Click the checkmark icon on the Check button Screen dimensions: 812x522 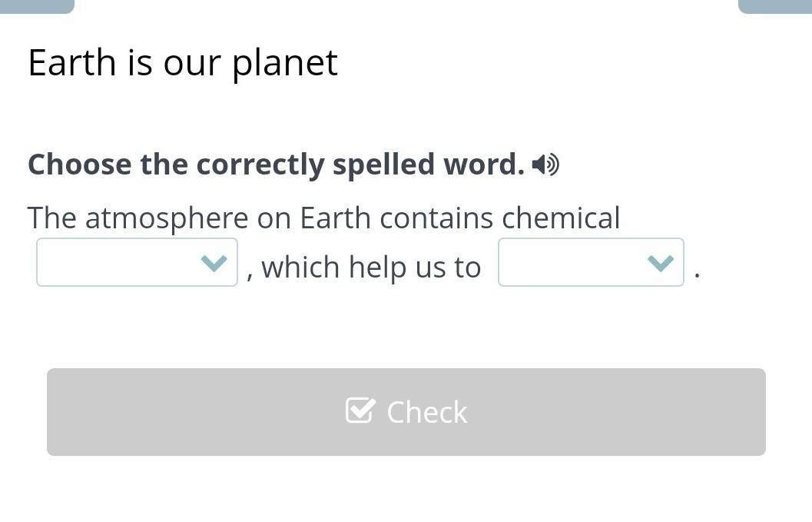coord(360,411)
